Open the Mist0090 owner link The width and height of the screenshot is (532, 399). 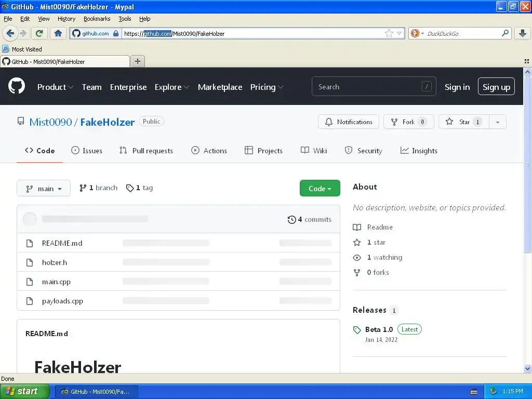pos(50,122)
